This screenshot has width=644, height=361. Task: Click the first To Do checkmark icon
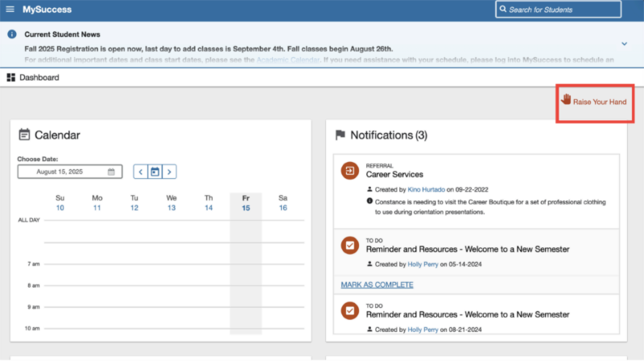349,247
